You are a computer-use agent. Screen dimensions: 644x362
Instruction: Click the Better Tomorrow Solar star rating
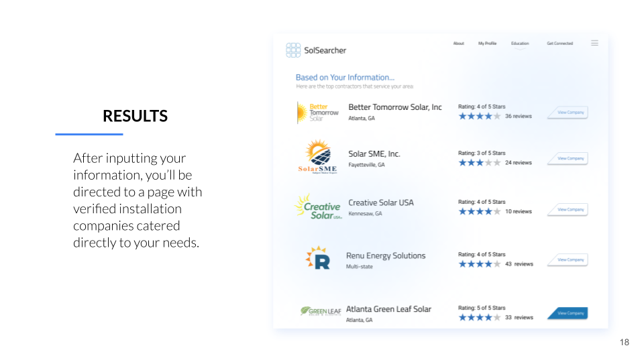point(480,116)
